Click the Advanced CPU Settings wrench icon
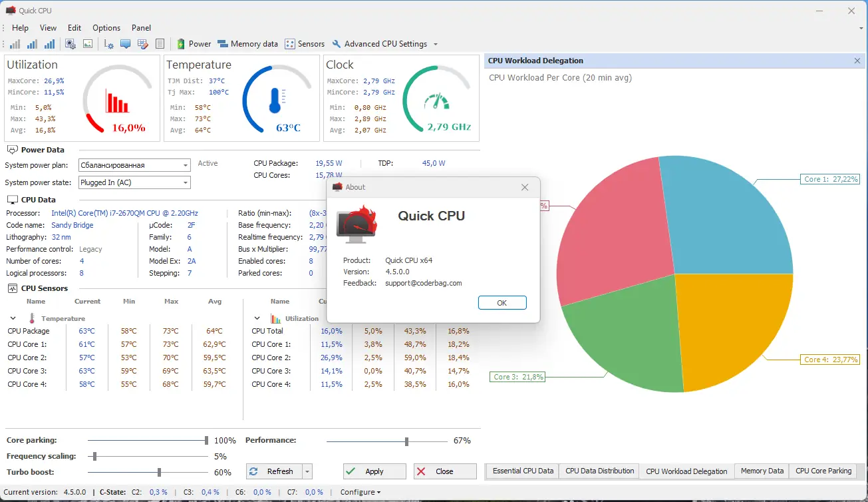The width and height of the screenshot is (868, 502). [x=337, y=44]
